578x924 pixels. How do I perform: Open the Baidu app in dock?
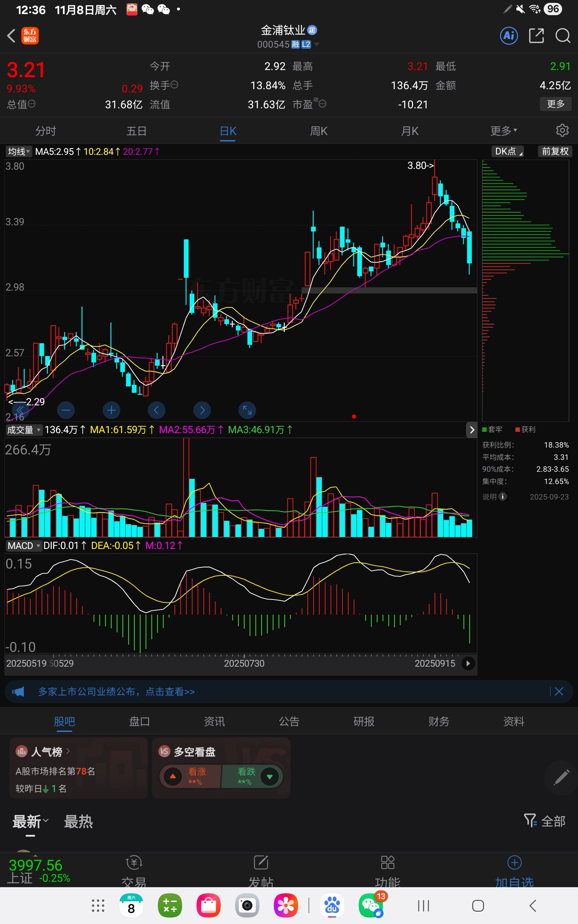(x=332, y=906)
